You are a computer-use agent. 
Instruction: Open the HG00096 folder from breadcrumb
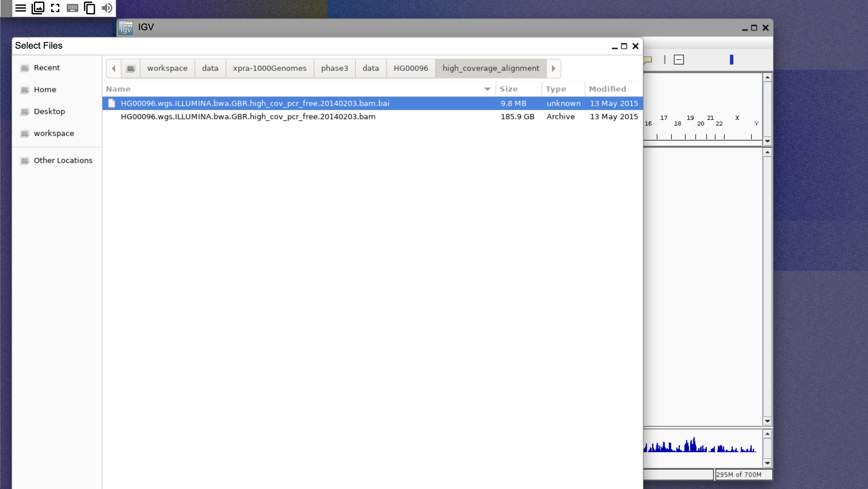tap(411, 68)
